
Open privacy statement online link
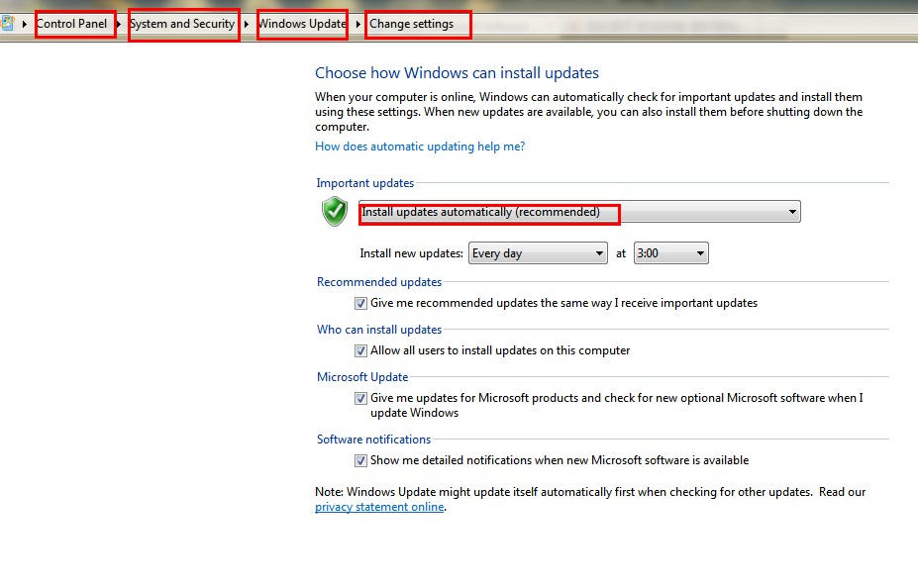pos(379,507)
